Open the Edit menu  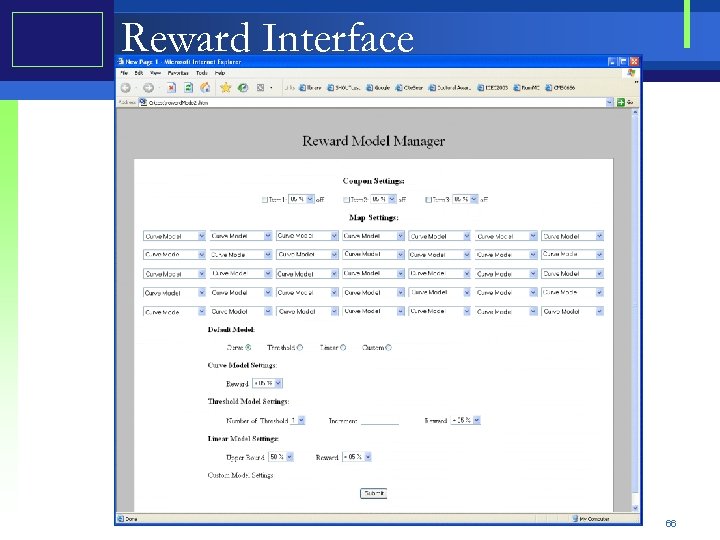coord(139,73)
